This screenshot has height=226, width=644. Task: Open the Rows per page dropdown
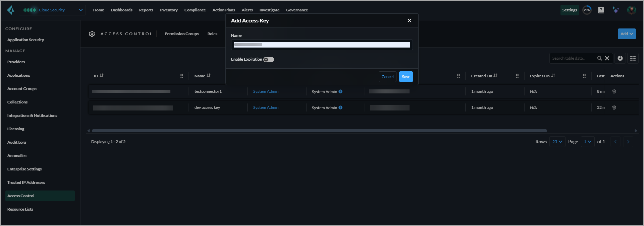[557, 142]
